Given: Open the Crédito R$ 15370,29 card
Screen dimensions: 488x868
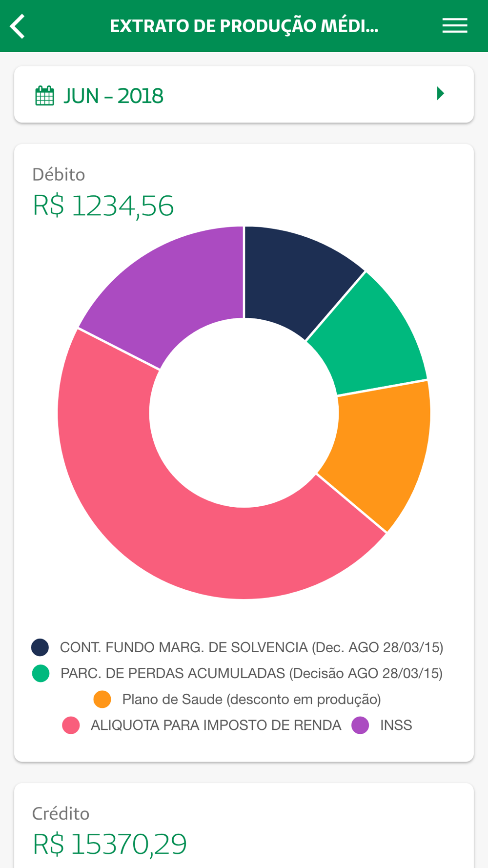Looking at the screenshot, I should [244, 830].
